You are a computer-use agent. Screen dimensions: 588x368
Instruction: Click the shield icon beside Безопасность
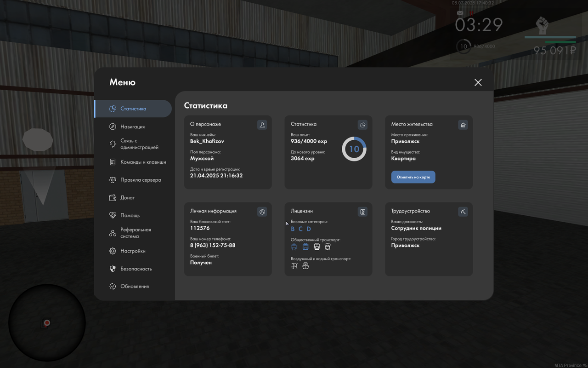[x=113, y=269]
